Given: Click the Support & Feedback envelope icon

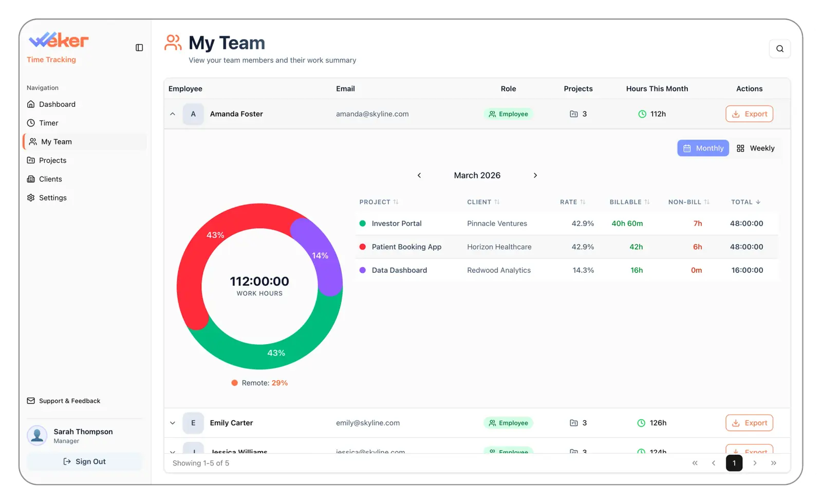Looking at the screenshot, I should pos(31,401).
